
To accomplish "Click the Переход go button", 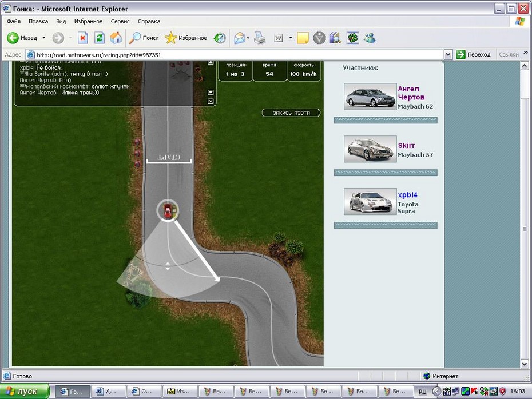I will [x=474, y=55].
